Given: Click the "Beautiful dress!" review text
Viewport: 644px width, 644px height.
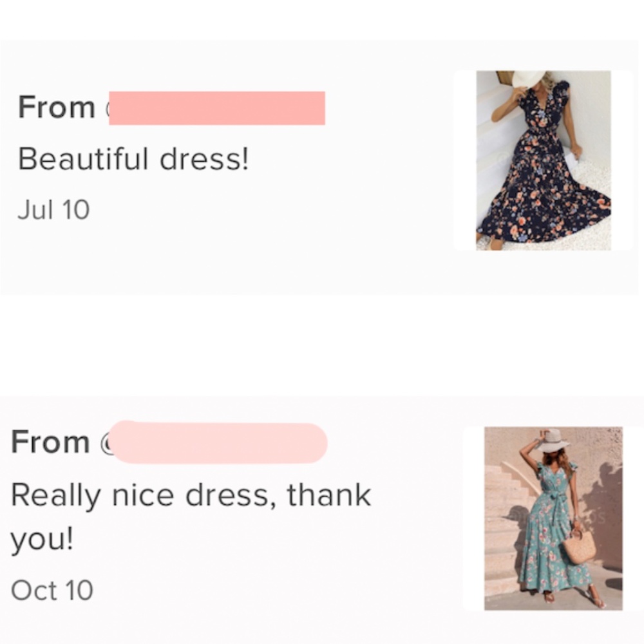Looking at the screenshot, I should (133, 159).
